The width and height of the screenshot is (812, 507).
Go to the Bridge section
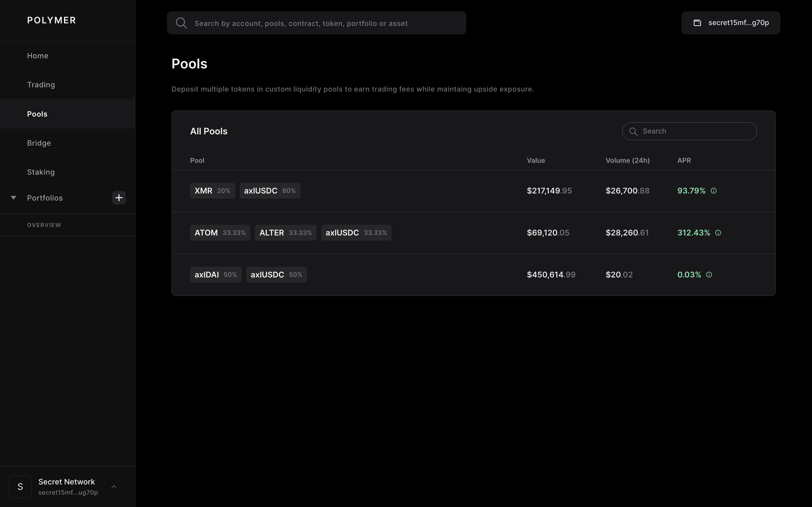39,143
